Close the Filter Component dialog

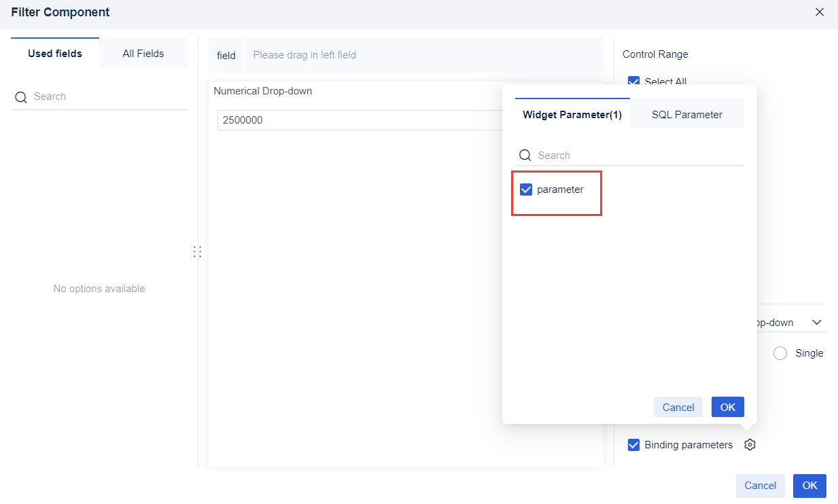820,12
